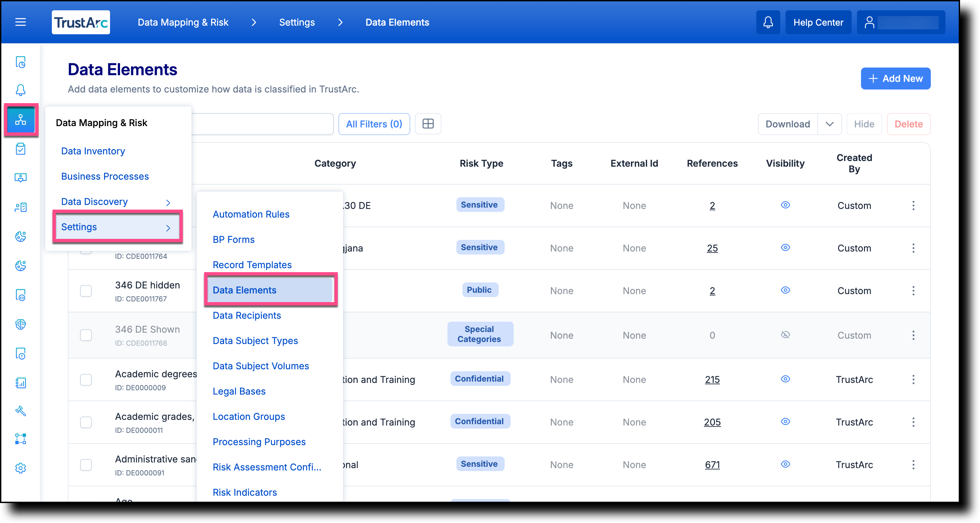Open Record Templates from the submenu
Screen dimensions: 980x523
(x=252, y=265)
